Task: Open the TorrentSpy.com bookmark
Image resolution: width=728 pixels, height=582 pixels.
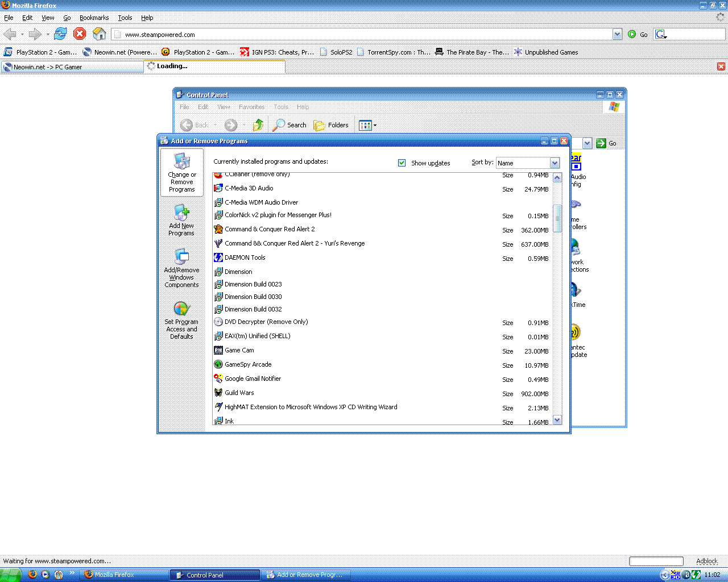Action: [394, 52]
